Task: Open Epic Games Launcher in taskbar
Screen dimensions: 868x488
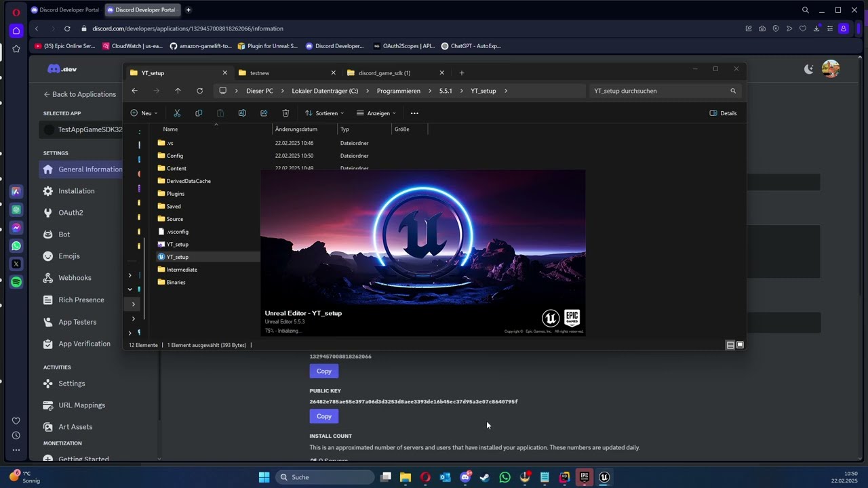Action: click(x=584, y=477)
